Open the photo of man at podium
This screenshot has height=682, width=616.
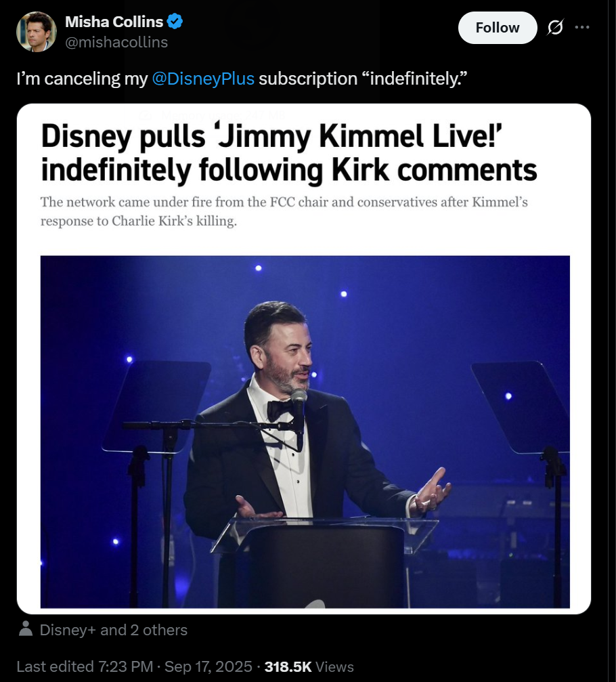click(305, 431)
